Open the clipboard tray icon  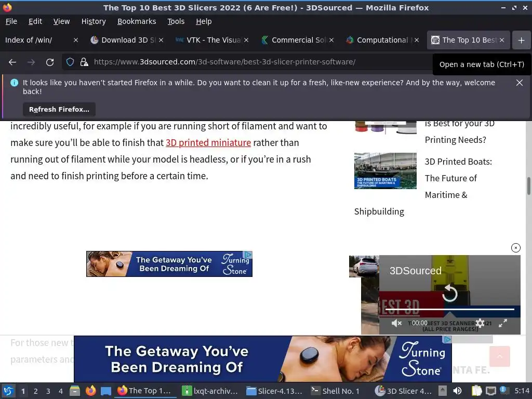coord(476,391)
